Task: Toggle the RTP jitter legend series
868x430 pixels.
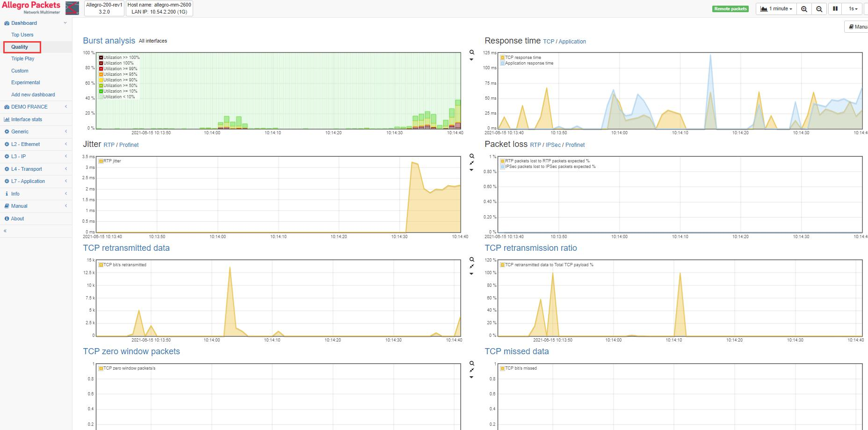Action: tap(101, 161)
